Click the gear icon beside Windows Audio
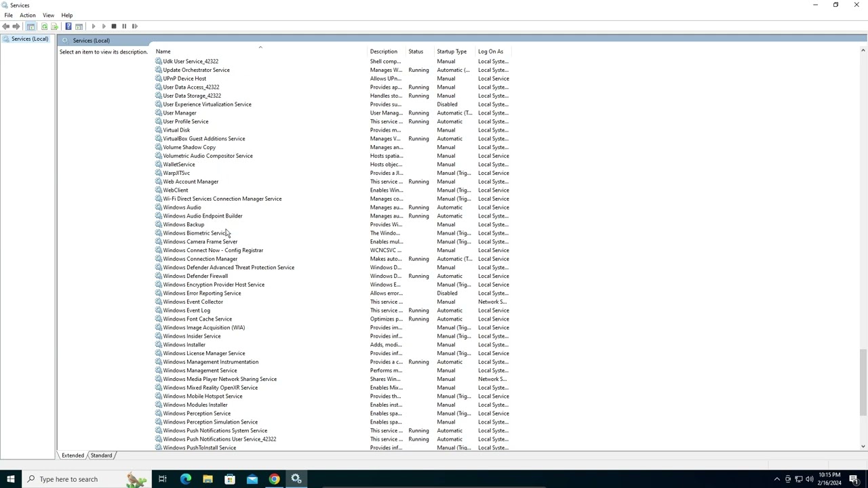 pos(159,207)
